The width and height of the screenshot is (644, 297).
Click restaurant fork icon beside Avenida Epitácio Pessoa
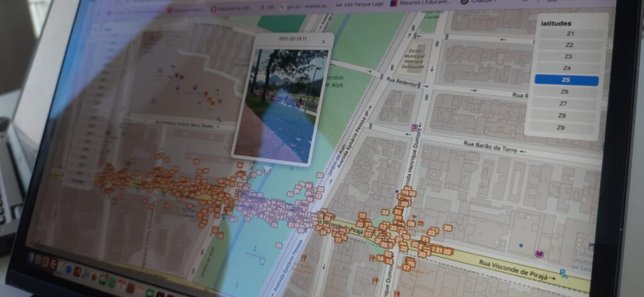pyautogui.click(x=304, y=258)
